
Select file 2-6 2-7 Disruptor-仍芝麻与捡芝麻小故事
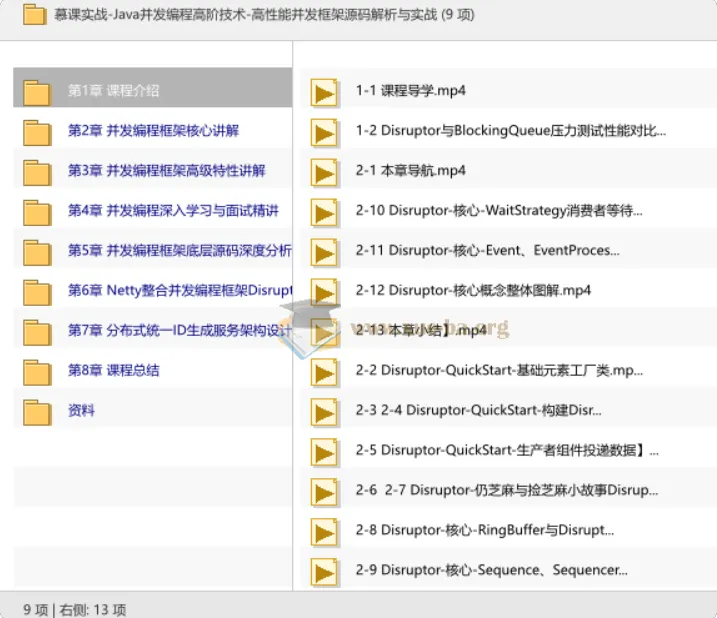tap(507, 490)
